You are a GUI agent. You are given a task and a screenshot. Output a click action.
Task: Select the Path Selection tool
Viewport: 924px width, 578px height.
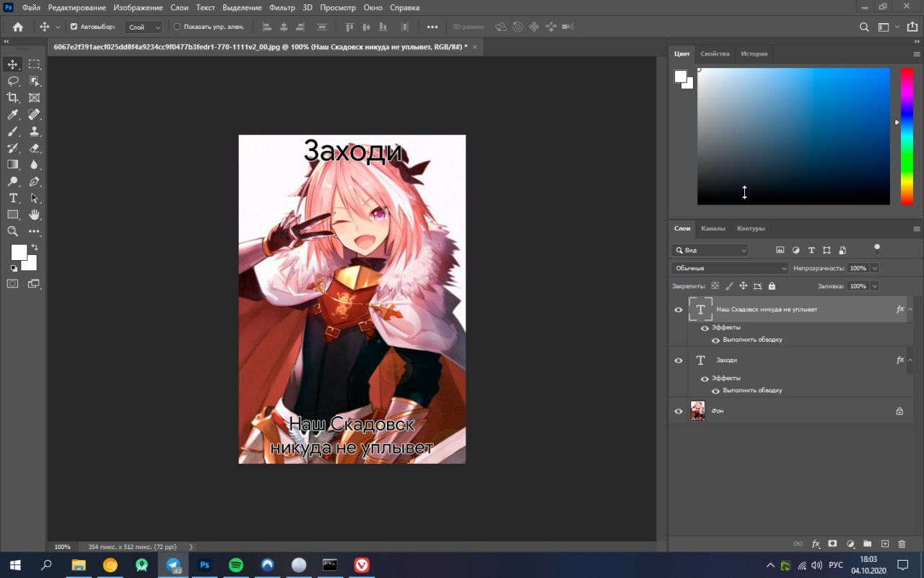[34, 198]
